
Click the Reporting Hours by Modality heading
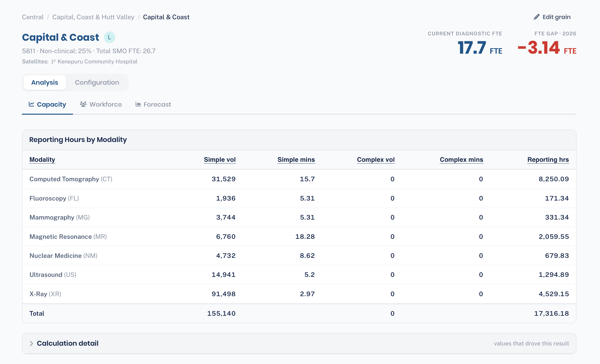click(x=78, y=140)
